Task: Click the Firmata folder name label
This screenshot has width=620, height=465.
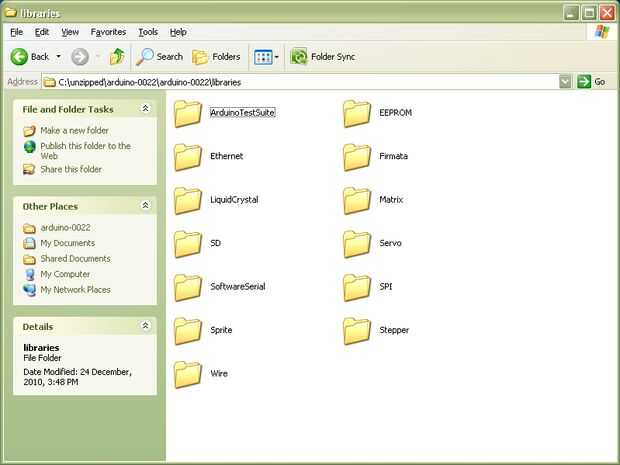Action: pyautogui.click(x=393, y=156)
